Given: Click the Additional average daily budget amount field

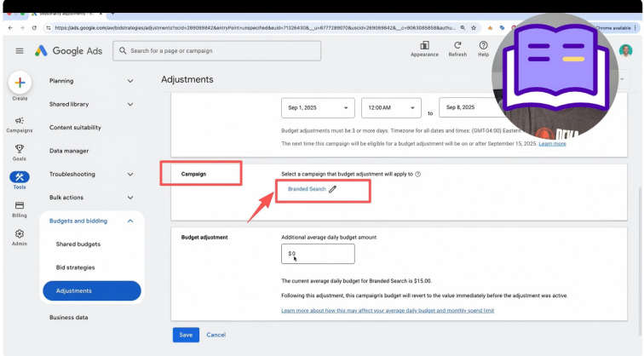Looking at the screenshot, I should point(318,254).
